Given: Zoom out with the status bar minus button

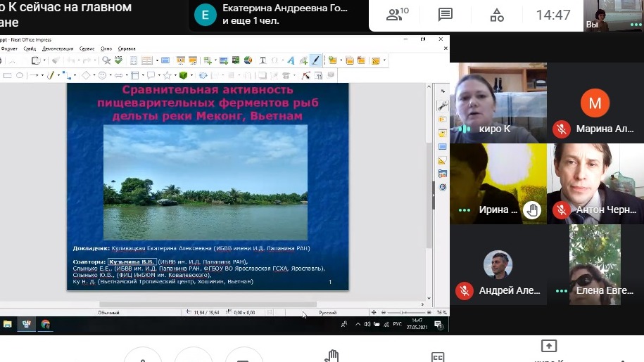Looking at the screenshot, I should pos(384,313).
